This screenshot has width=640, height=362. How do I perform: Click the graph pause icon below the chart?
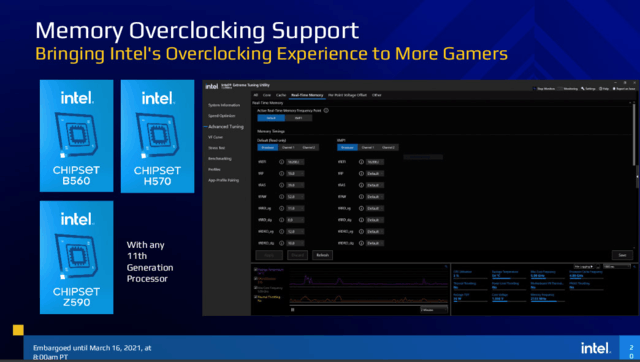(x=293, y=310)
